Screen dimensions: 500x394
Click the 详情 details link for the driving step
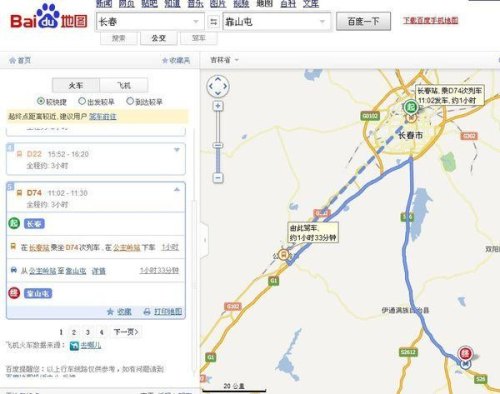[x=98, y=271]
